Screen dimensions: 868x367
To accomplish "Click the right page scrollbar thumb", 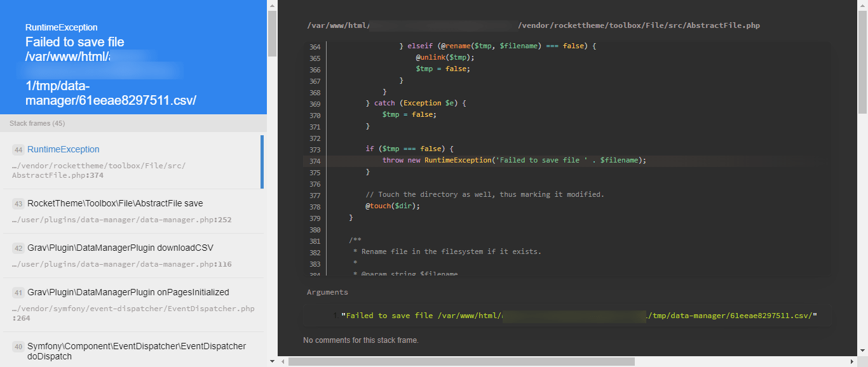I will pos(862,62).
